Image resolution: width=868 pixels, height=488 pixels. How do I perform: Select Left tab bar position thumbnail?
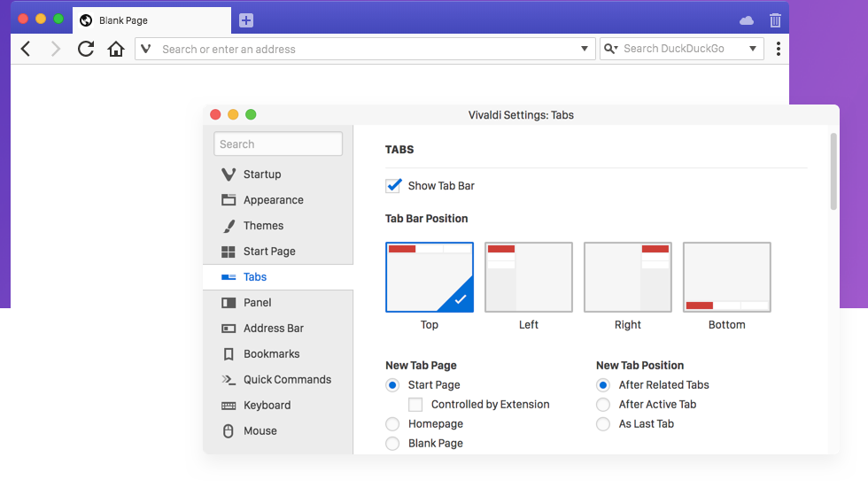pos(529,277)
